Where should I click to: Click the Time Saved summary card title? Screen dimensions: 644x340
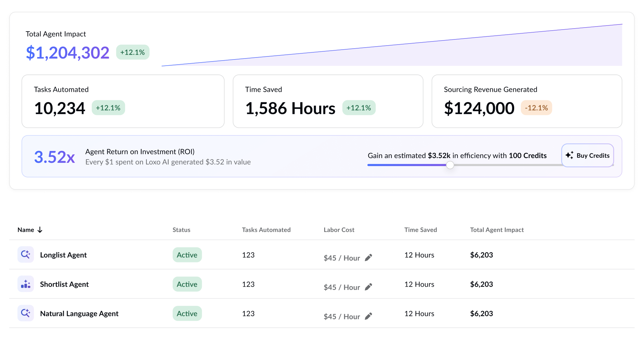(263, 89)
